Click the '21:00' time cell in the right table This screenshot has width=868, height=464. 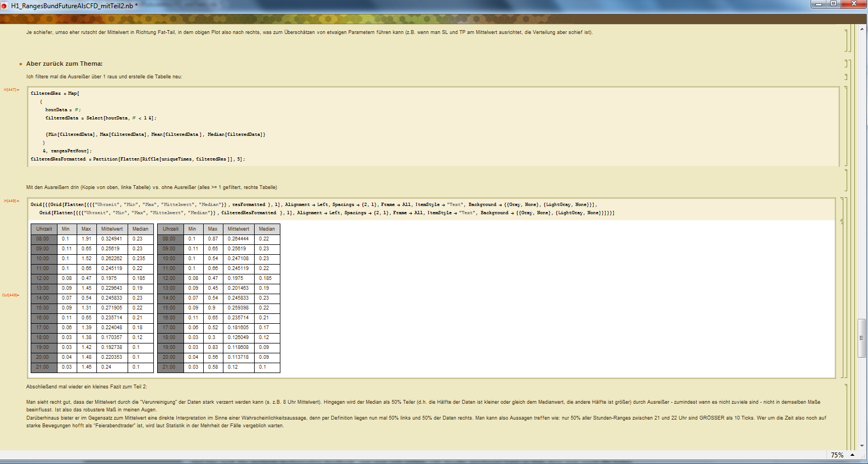(x=171, y=367)
